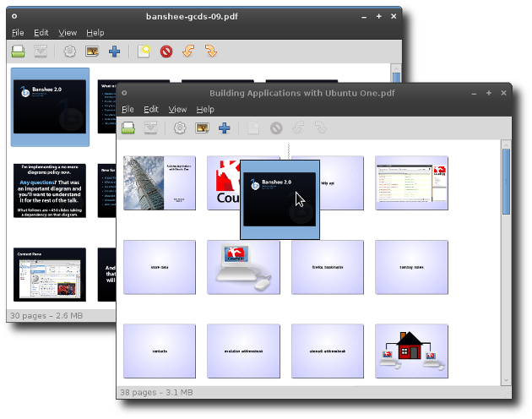
Task: Select 'And that will' slide in banshee-gcds-09.pdf window
Action: click(x=107, y=275)
